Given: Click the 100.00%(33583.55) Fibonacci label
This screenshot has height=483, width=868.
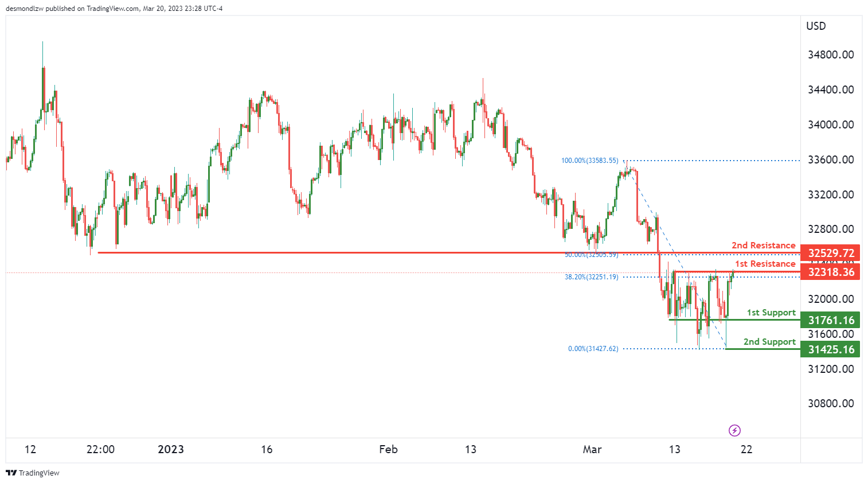Looking at the screenshot, I should point(589,161).
